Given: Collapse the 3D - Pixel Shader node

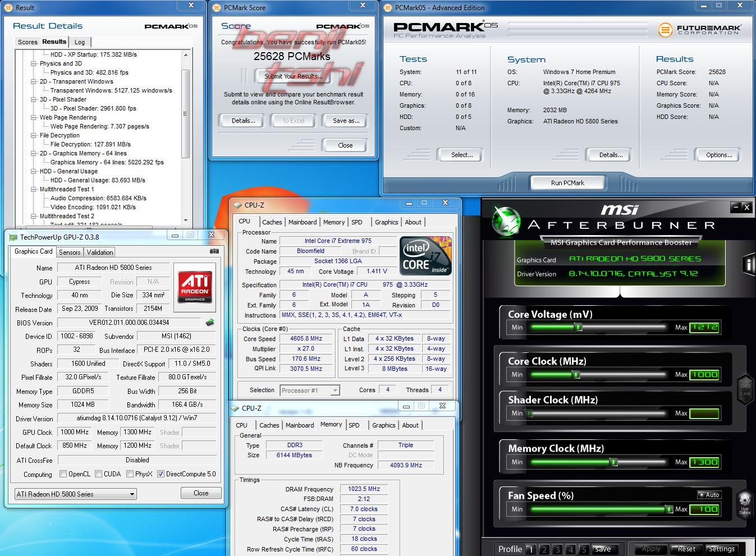Looking at the screenshot, I should tap(34, 99).
